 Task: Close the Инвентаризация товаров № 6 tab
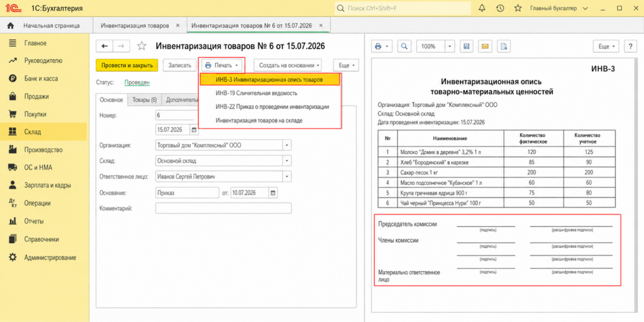(321, 25)
